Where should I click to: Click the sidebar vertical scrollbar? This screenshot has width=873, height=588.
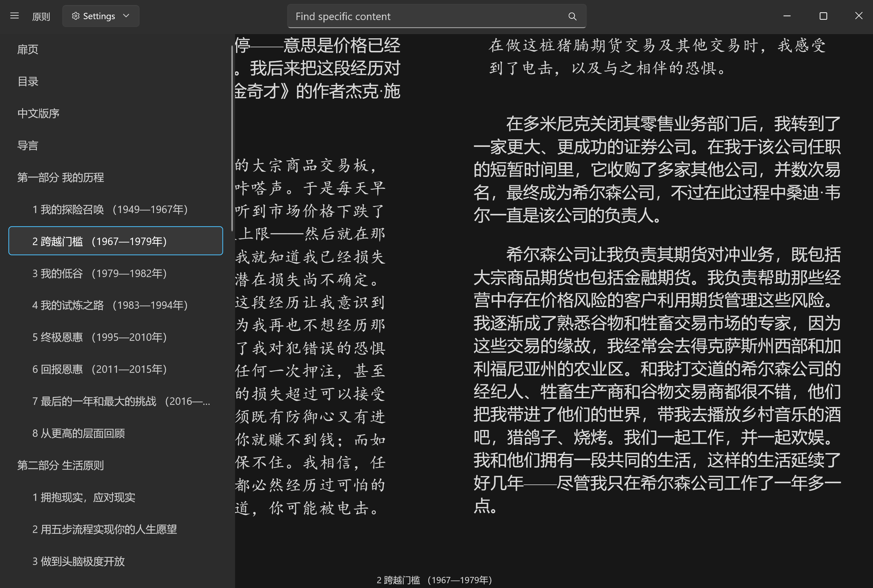232,138
